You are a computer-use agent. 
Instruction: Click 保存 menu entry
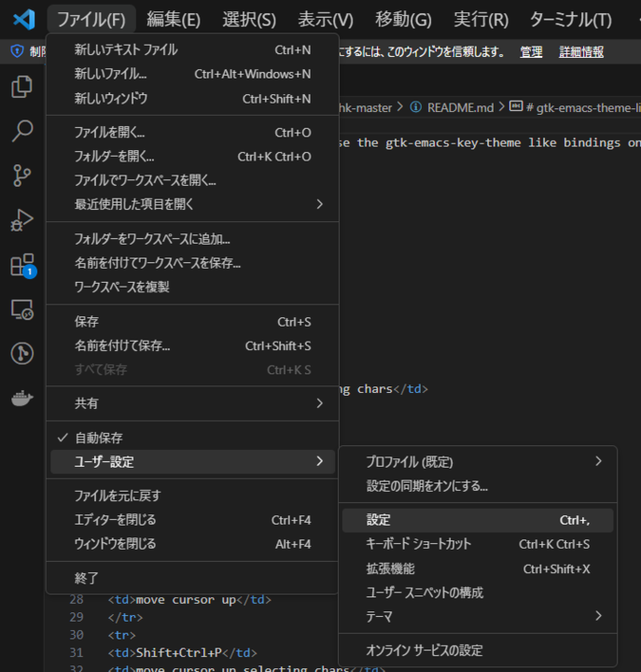coord(192,321)
